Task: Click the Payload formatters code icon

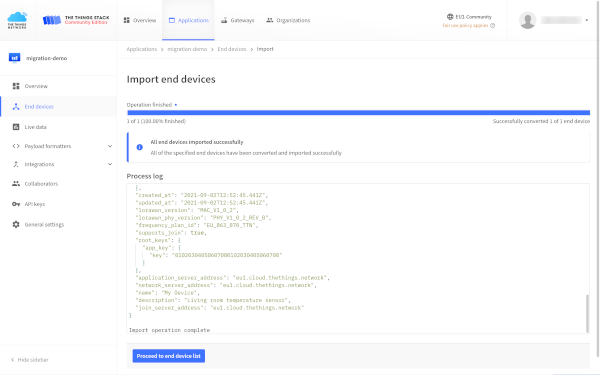Action: click(x=16, y=146)
